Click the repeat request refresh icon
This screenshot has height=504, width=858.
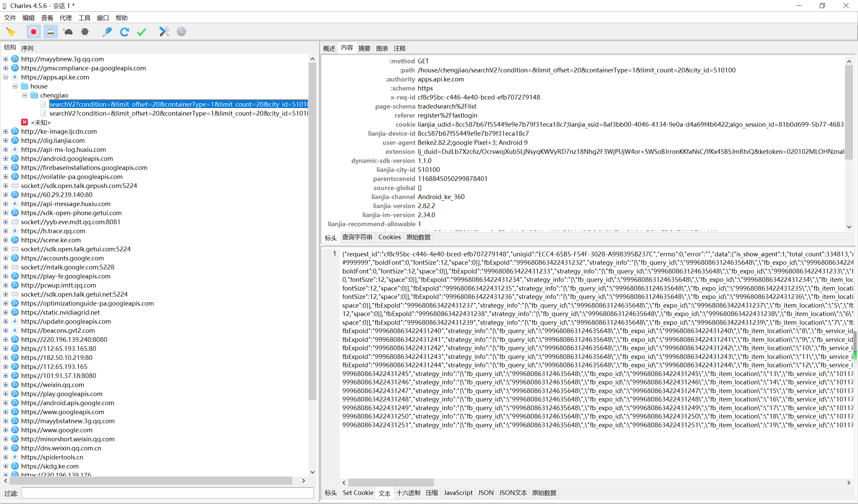(124, 31)
